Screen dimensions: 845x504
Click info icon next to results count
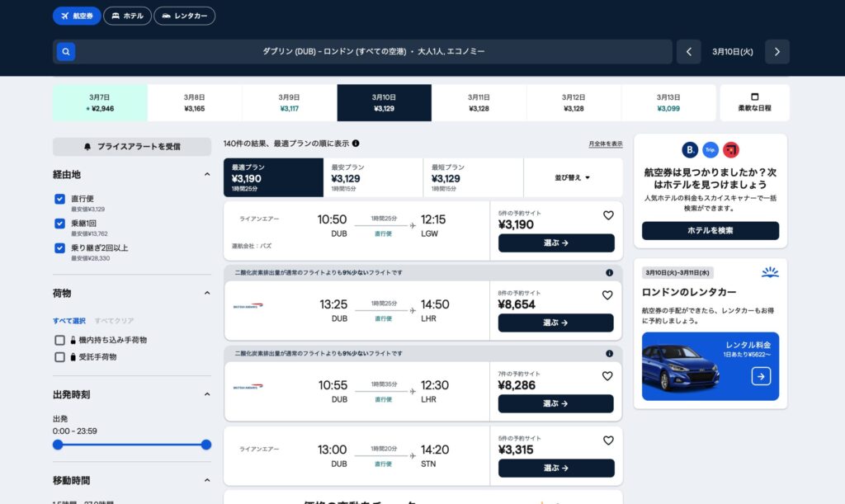[356, 144]
